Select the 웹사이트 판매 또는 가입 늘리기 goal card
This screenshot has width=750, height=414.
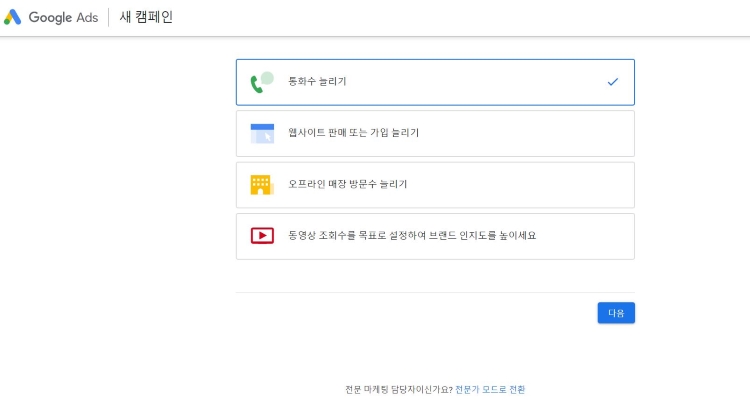[435, 133]
